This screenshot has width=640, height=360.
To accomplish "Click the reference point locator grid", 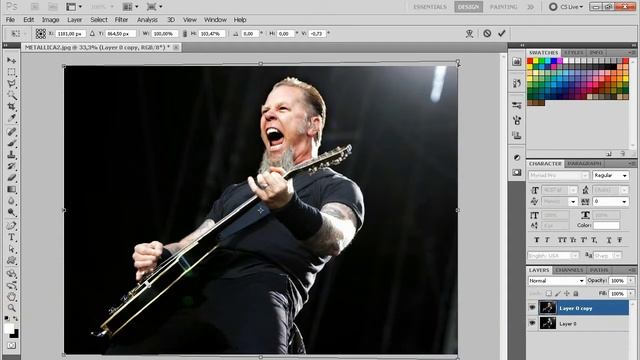I will click(40, 33).
